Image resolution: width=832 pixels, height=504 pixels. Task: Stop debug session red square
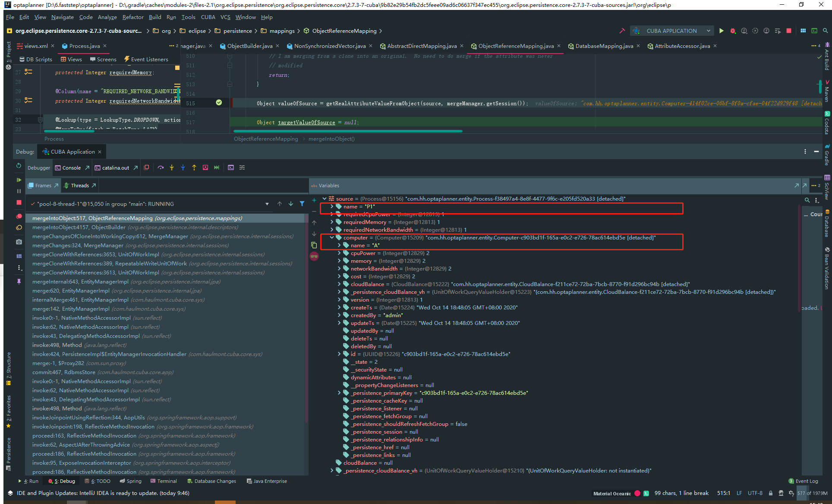point(19,202)
